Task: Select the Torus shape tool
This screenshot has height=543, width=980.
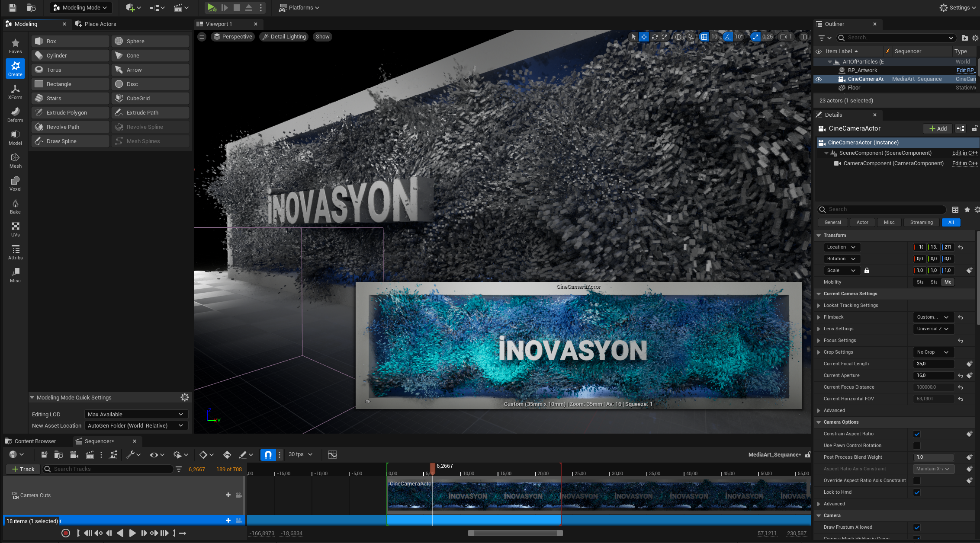Action: tap(70, 70)
